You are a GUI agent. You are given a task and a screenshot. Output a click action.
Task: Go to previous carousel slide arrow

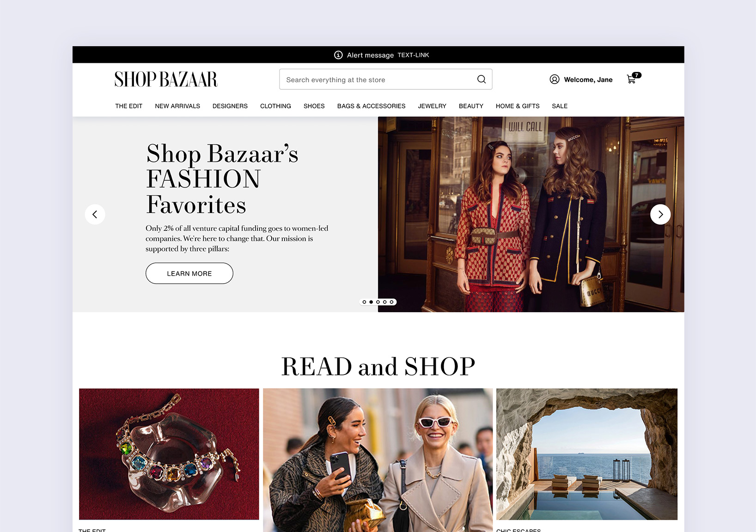[x=95, y=214]
